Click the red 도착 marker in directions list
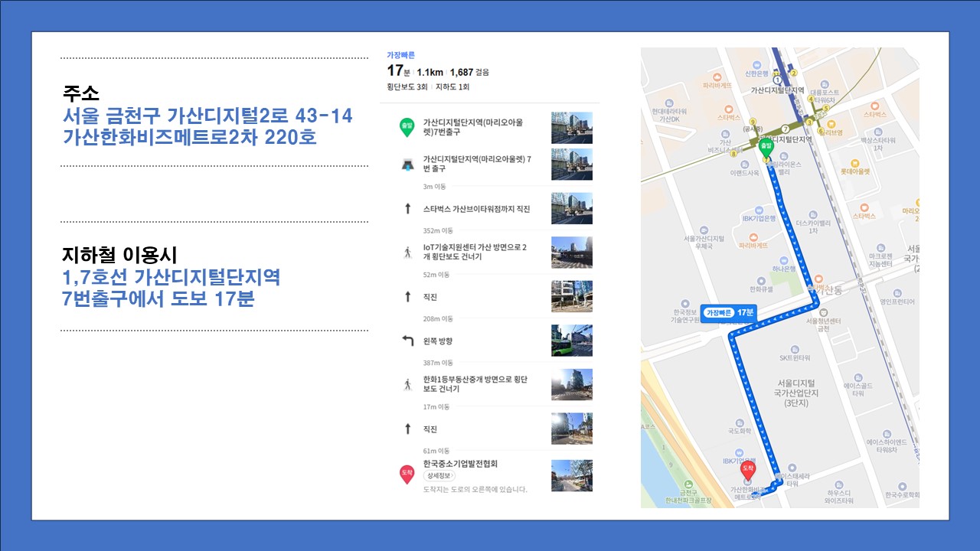This screenshot has width=980, height=551. click(x=407, y=475)
